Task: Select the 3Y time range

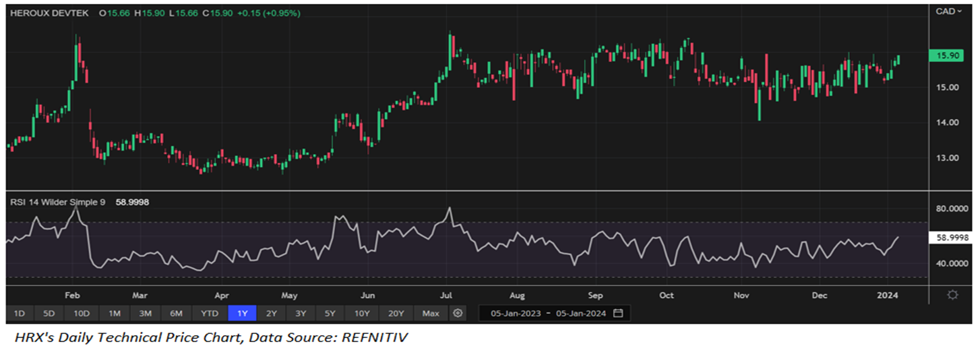Action: click(301, 313)
